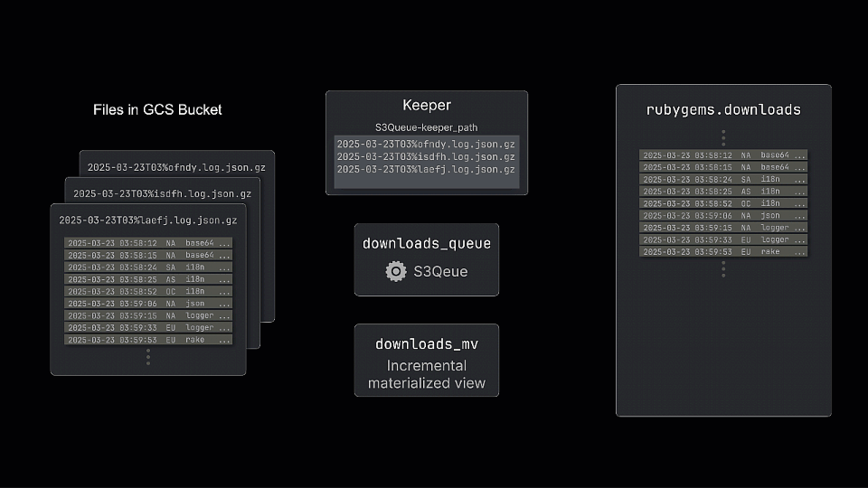Select the 03:58:24 SA i18n row in rubygems.downloads

723,179
